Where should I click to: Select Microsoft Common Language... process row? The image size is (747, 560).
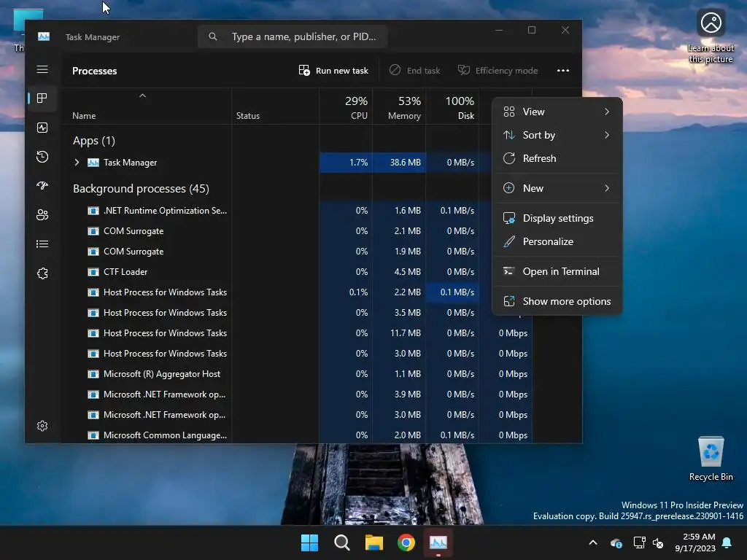coord(296,435)
